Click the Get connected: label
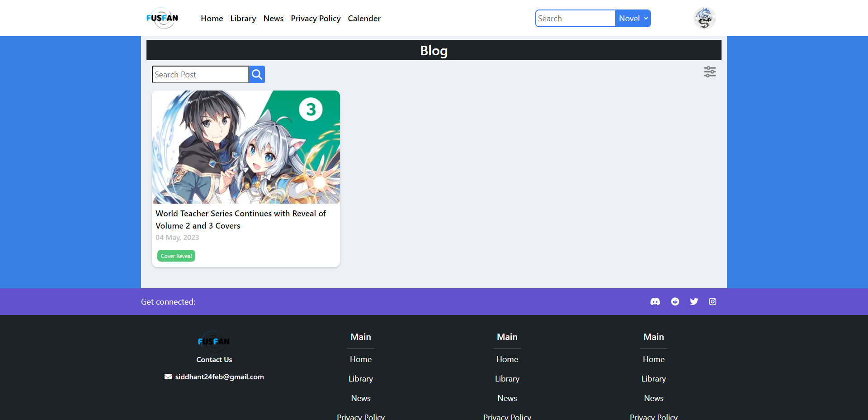 (168, 302)
